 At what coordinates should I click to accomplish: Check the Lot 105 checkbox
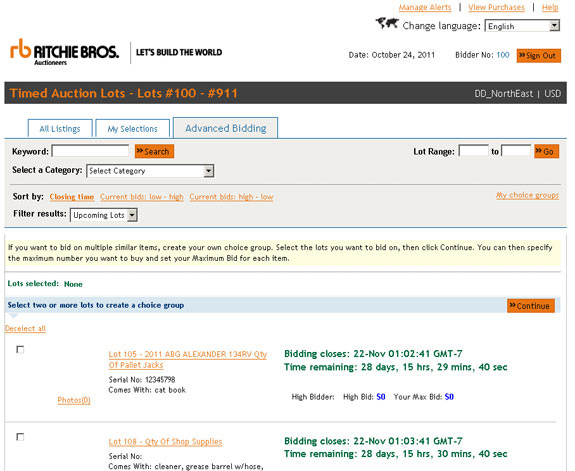pyautogui.click(x=20, y=350)
